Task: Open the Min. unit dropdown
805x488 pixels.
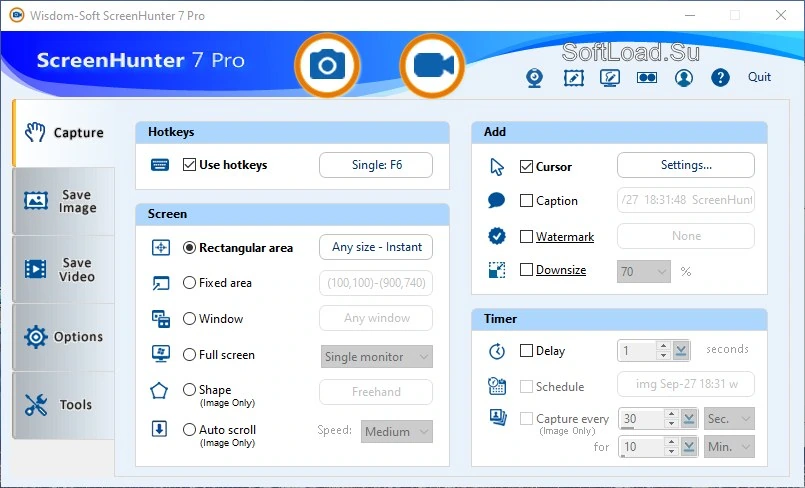Action: pyautogui.click(x=729, y=446)
